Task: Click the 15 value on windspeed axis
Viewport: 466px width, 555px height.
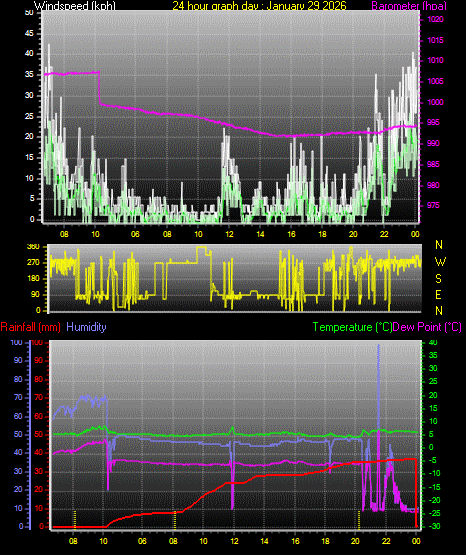Action: click(x=29, y=158)
